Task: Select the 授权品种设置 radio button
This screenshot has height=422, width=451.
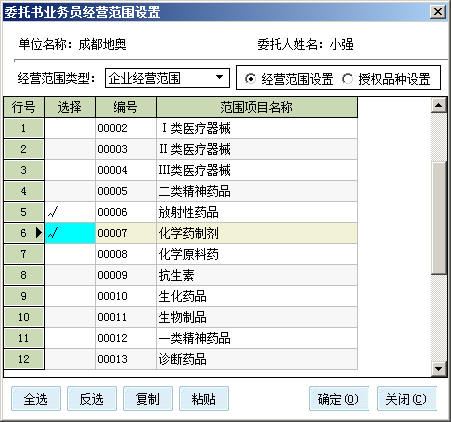Action: (x=347, y=79)
